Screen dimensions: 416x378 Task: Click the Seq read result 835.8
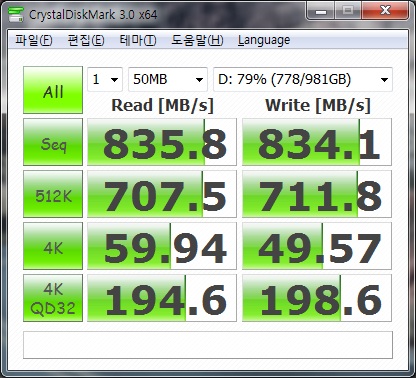162,142
